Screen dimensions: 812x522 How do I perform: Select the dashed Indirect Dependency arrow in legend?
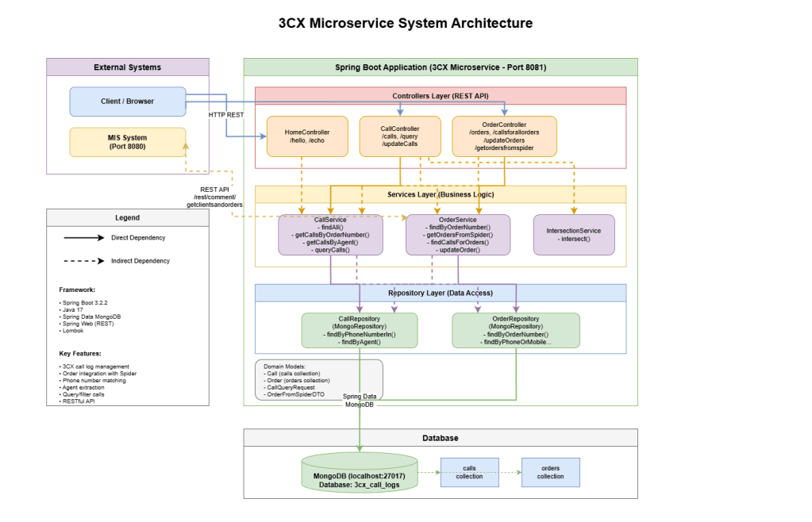(84, 260)
